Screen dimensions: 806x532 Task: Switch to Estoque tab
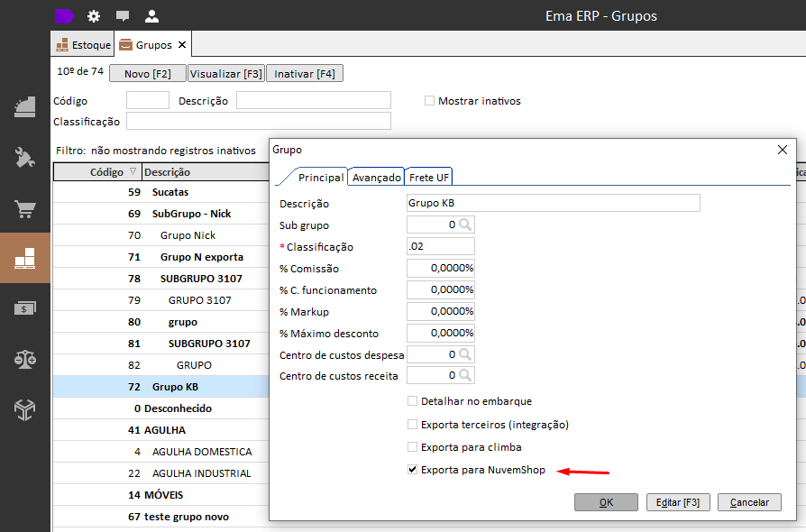(x=83, y=45)
